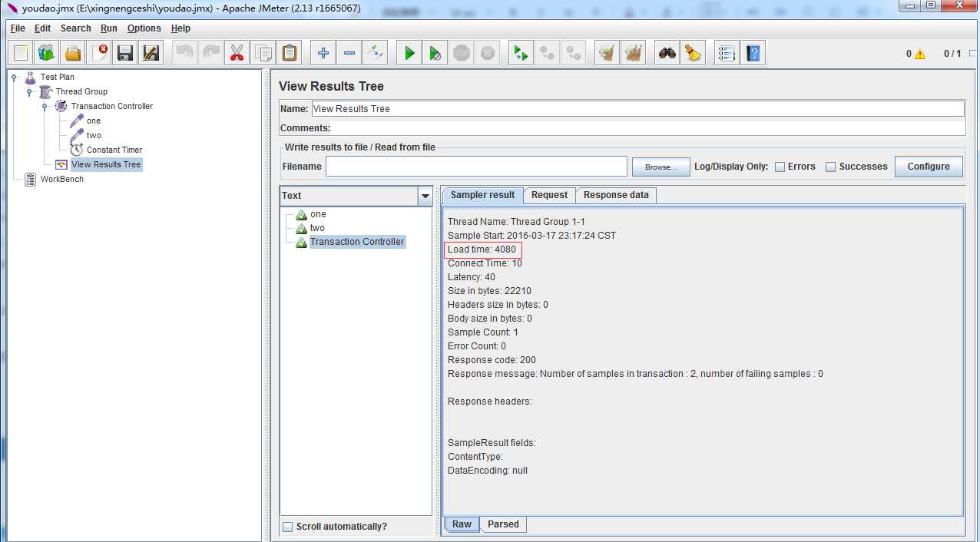Click the Search binoculars icon
980x542 pixels.
click(x=667, y=53)
